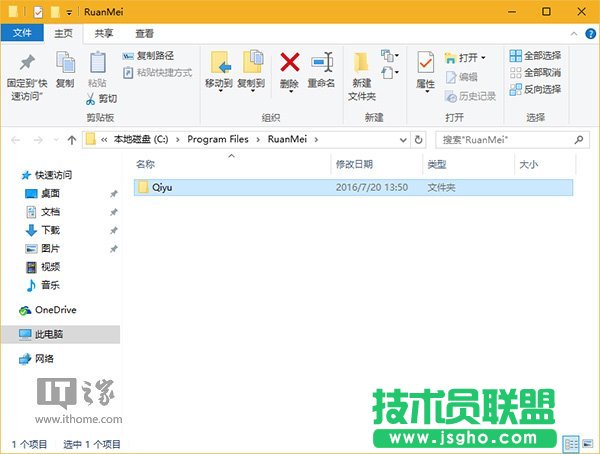Open Documents (文档) in the sidebar
The height and width of the screenshot is (454, 600).
(x=42, y=212)
